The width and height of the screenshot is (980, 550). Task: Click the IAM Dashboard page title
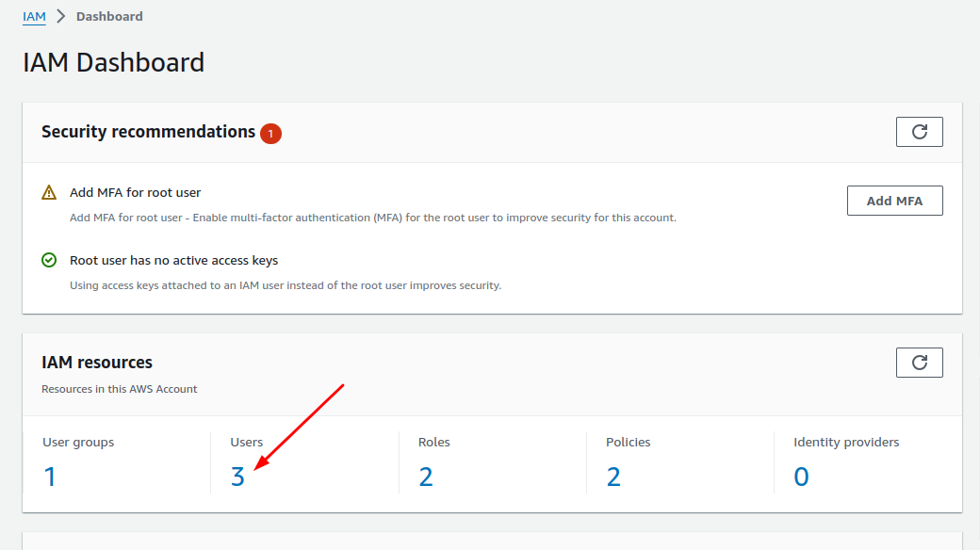click(113, 62)
